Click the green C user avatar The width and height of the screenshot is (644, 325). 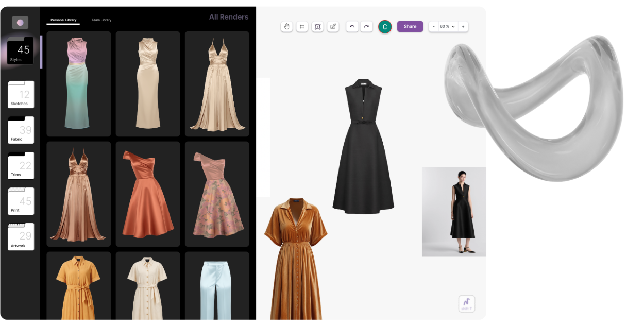point(385,27)
